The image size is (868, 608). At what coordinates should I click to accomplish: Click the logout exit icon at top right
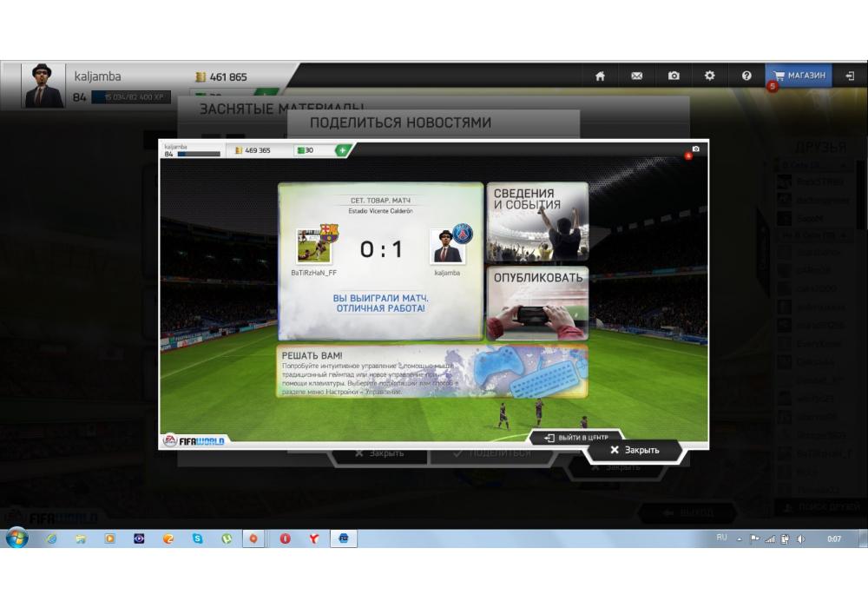click(850, 76)
